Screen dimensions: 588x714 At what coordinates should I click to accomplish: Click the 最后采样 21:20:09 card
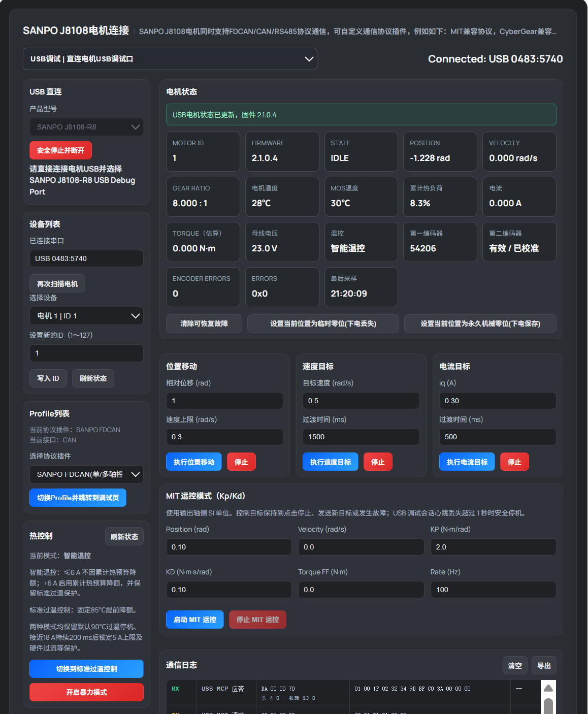tap(361, 287)
